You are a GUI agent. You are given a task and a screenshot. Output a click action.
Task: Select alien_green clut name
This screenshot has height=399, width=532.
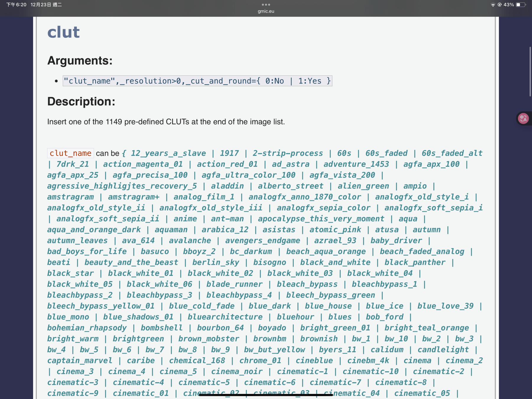point(363,186)
